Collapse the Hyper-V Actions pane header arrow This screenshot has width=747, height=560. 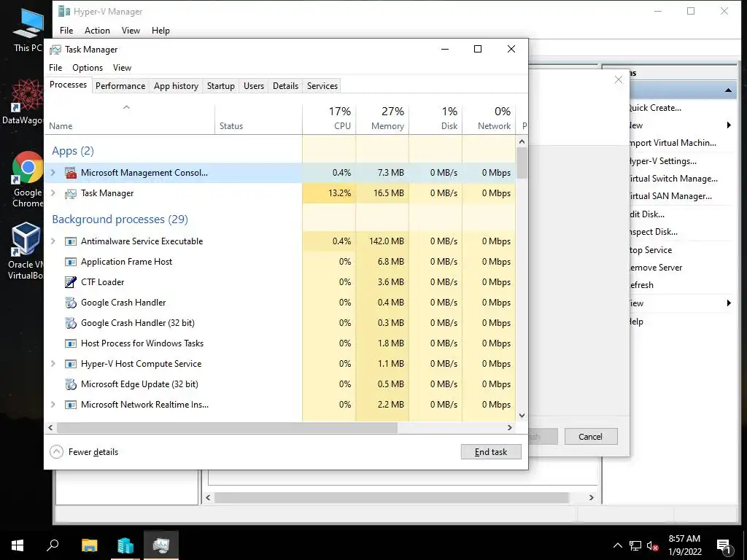coord(729,90)
